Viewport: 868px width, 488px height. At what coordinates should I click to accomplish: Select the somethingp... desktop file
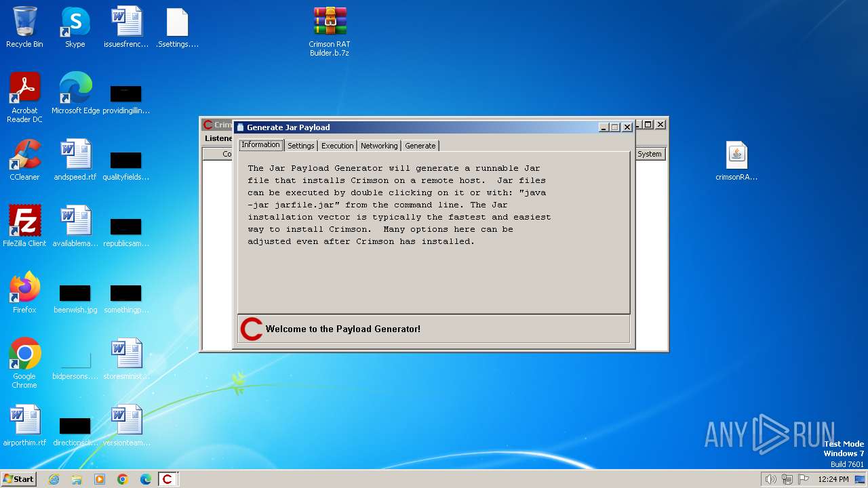pyautogui.click(x=126, y=298)
